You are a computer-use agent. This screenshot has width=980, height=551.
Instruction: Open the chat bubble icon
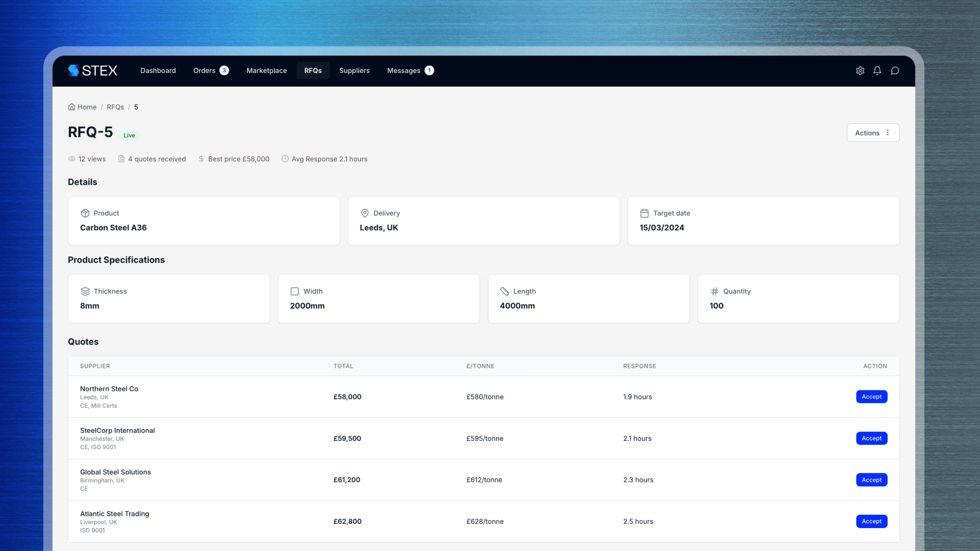895,71
